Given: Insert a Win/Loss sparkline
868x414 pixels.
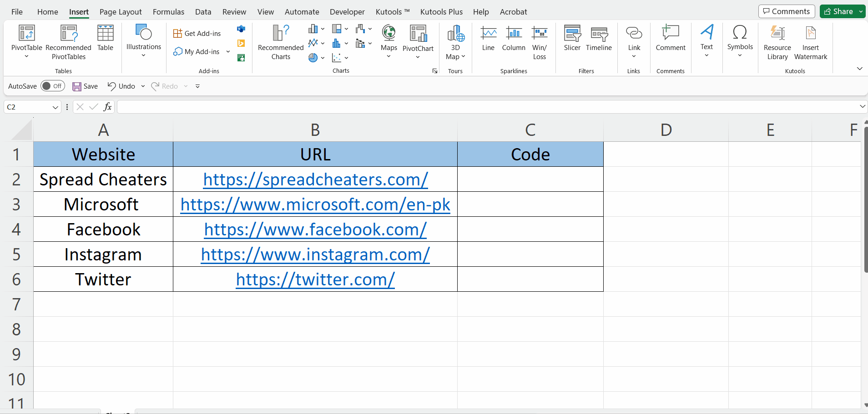Looking at the screenshot, I should 540,42.
